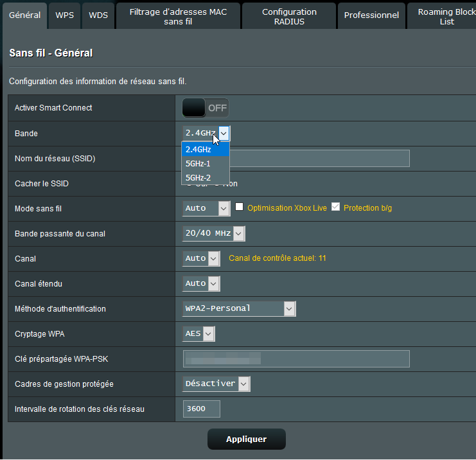Switch to the Général tab
Image resolution: width=476 pixels, height=460 pixels.
point(24,15)
